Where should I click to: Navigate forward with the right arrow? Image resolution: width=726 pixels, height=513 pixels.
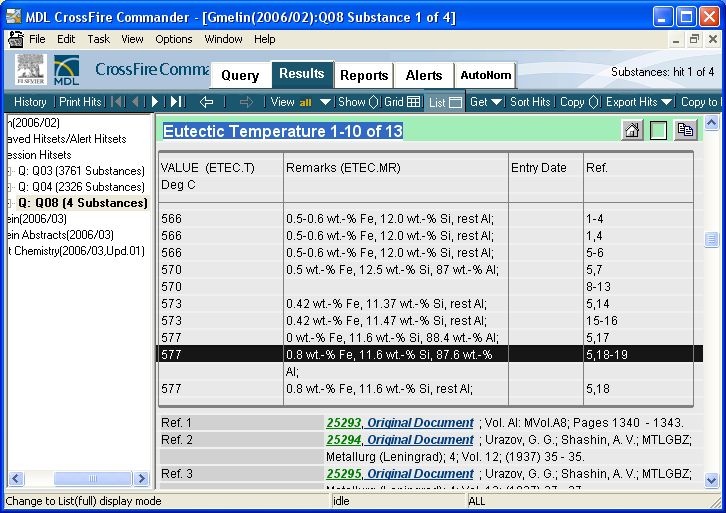point(246,102)
